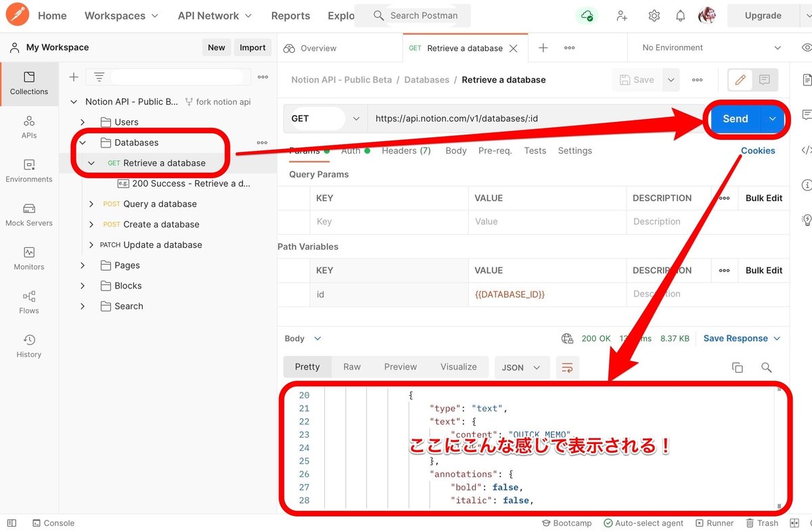Expand the Query a database request
The height and width of the screenshot is (532, 812).
(91, 204)
